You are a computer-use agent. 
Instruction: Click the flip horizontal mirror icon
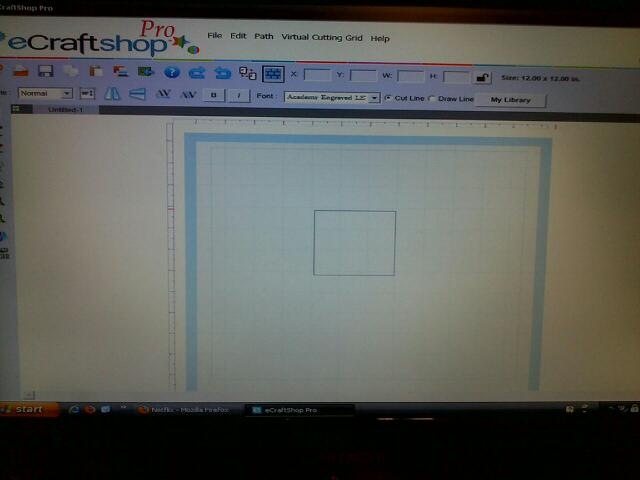[112, 94]
